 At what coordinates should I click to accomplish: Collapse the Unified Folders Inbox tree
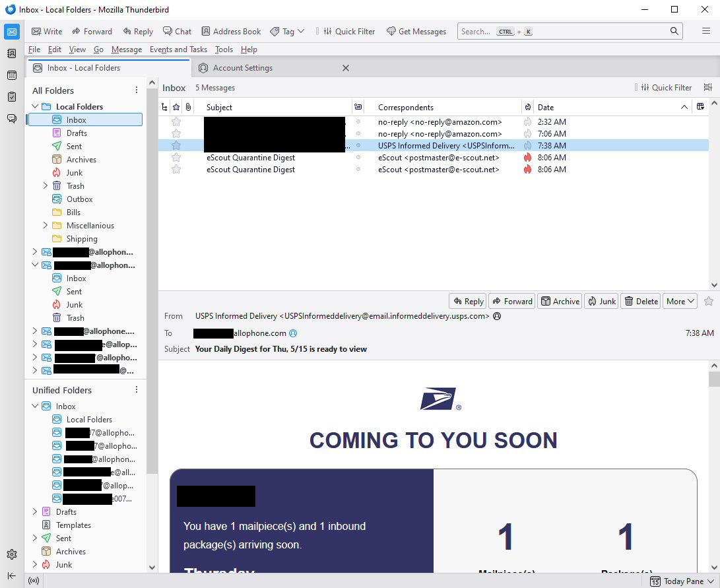pos(35,407)
